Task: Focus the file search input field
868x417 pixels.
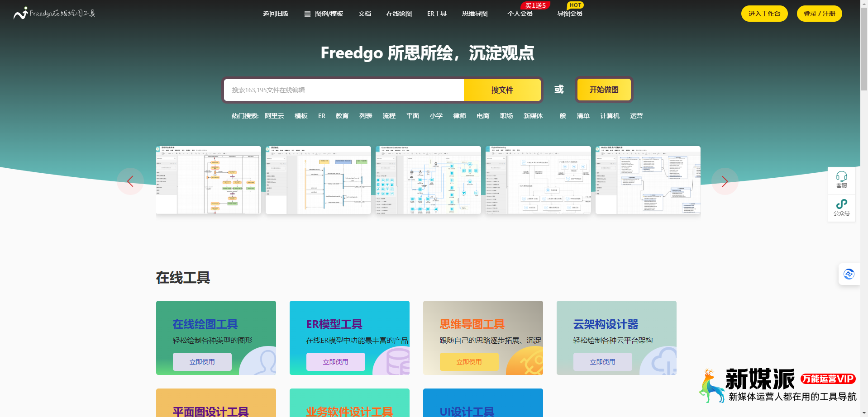Action: pos(344,90)
